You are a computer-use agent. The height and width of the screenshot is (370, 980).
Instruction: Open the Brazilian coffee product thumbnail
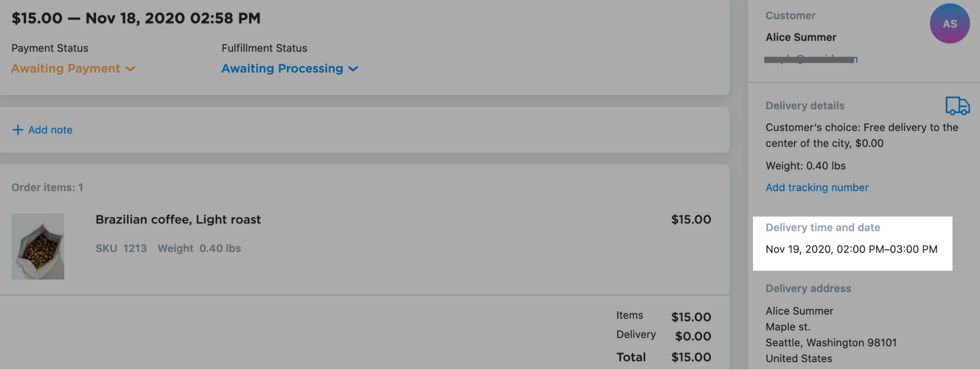click(38, 246)
